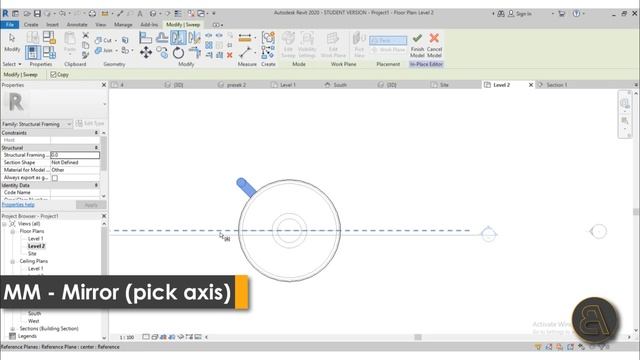This screenshot has height=360, width=640.
Task: Click the Open folder icon in quick access toolbar
Action: point(27,13)
